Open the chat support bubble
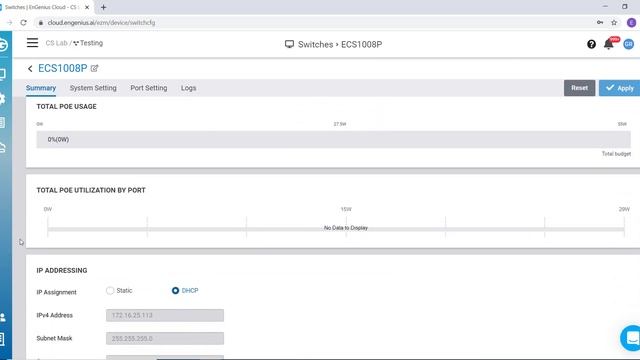This screenshot has width=640, height=360. 631,338
